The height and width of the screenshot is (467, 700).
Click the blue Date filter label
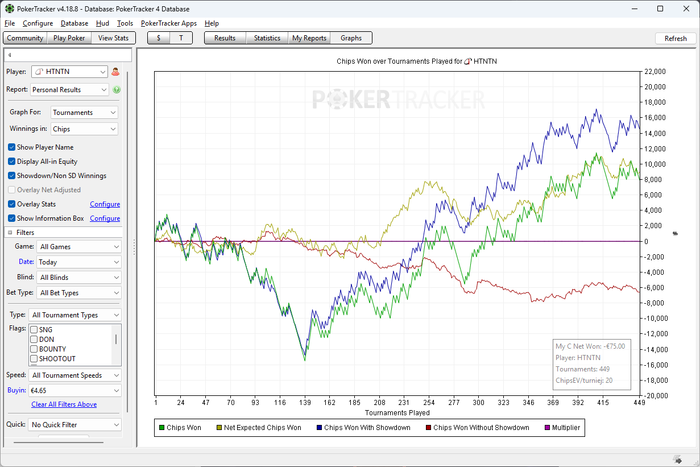[26, 262]
